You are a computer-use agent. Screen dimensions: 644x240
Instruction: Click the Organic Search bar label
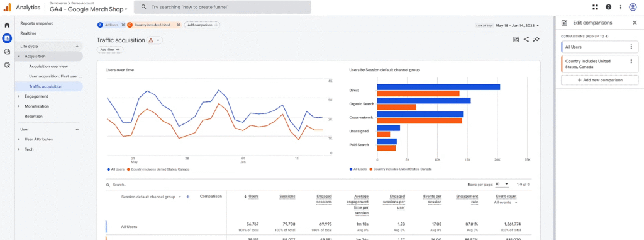pyautogui.click(x=362, y=104)
